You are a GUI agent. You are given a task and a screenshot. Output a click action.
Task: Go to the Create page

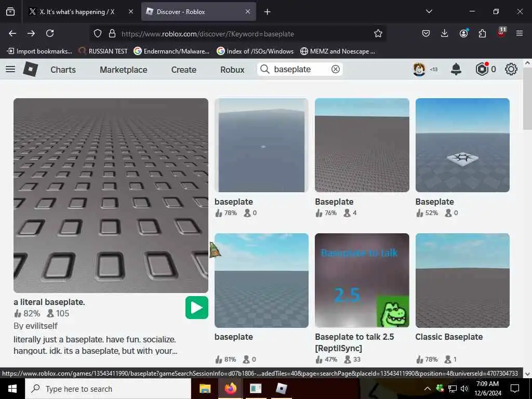click(x=183, y=70)
